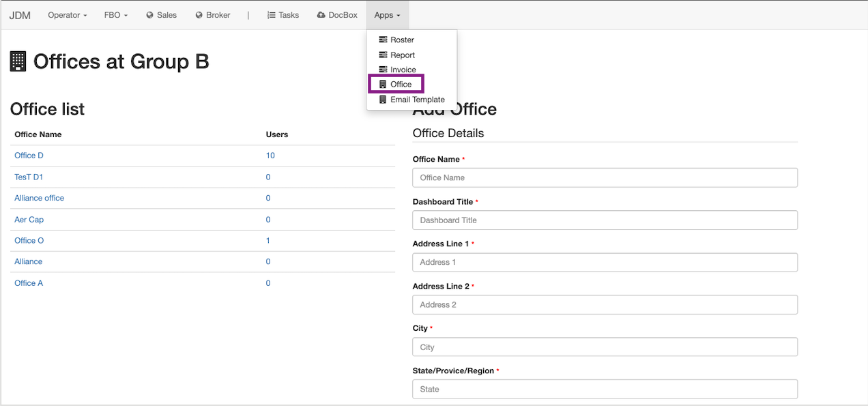Click the list icon next to Tasks
The width and height of the screenshot is (868, 406).
[271, 15]
